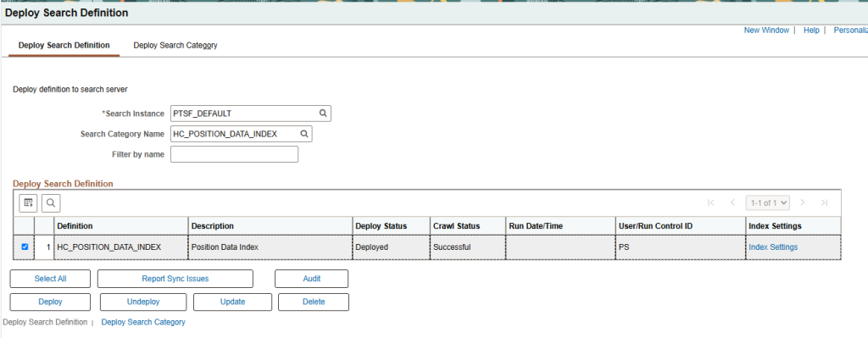Click the Update button
The width and height of the screenshot is (868, 338).
pyautogui.click(x=232, y=302)
